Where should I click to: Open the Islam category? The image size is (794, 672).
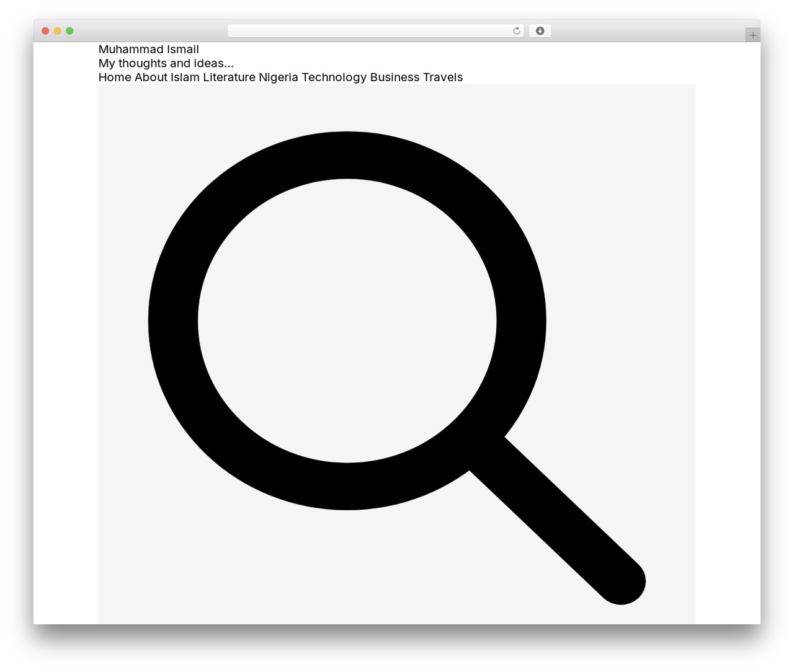185,77
